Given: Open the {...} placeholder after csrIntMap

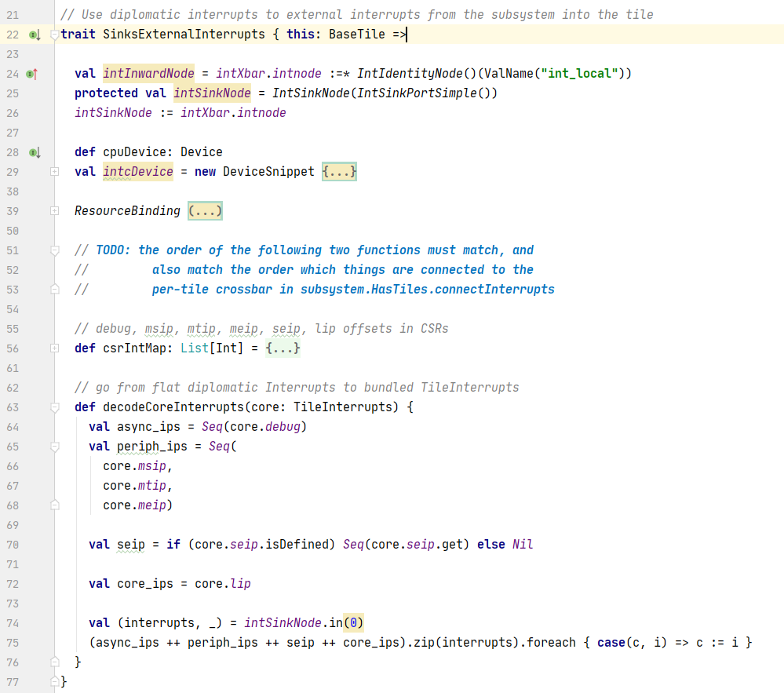Looking at the screenshot, I should (283, 348).
